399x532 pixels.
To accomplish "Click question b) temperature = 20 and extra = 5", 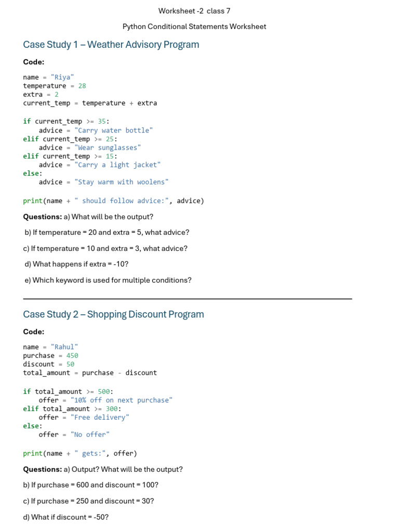I will tap(107, 232).
